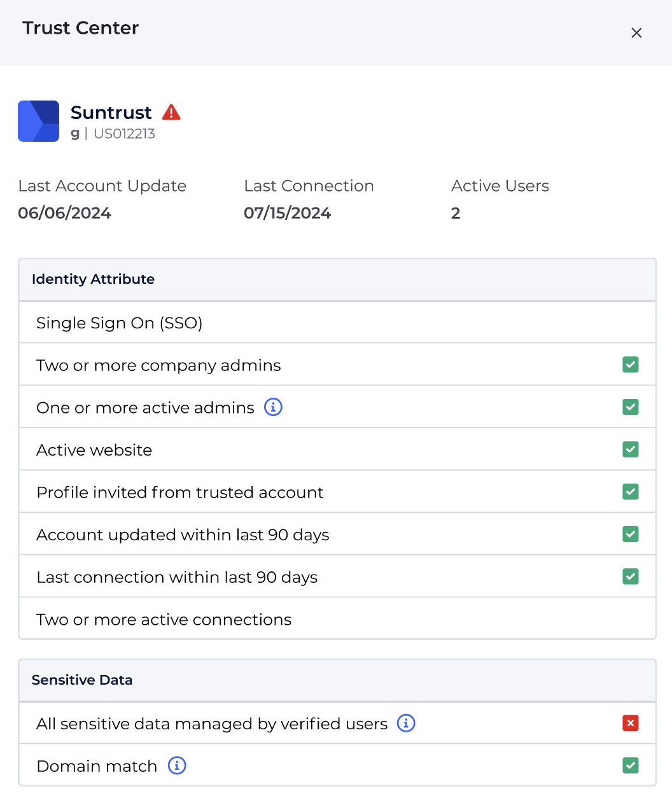This screenshot has height=803, width=672.
Task: Click the Last Connection label
Action: 309,186
